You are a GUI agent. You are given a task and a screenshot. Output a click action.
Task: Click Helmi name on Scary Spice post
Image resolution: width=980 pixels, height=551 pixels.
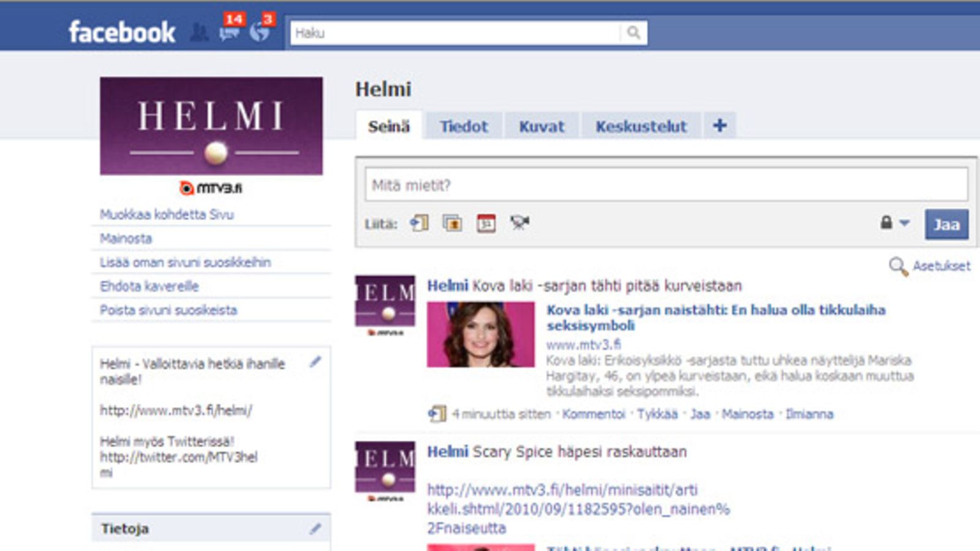(448, 451)
